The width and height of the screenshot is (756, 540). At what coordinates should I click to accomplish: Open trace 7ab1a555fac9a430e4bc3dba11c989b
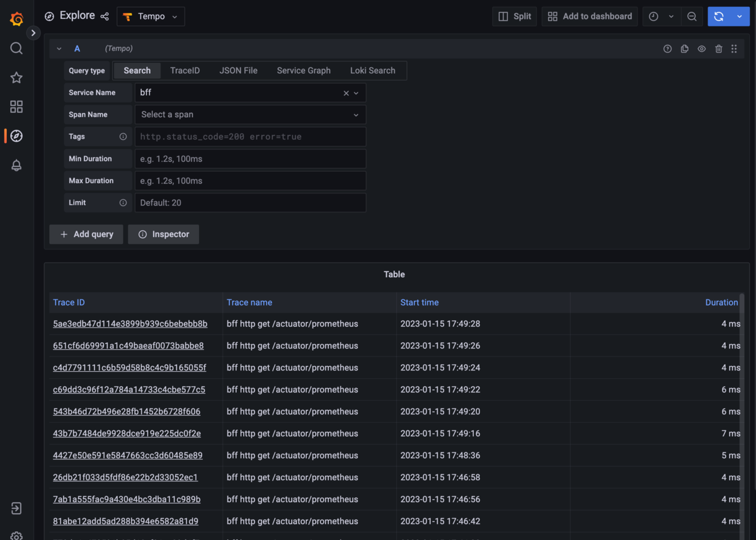(x=127, y=500)
